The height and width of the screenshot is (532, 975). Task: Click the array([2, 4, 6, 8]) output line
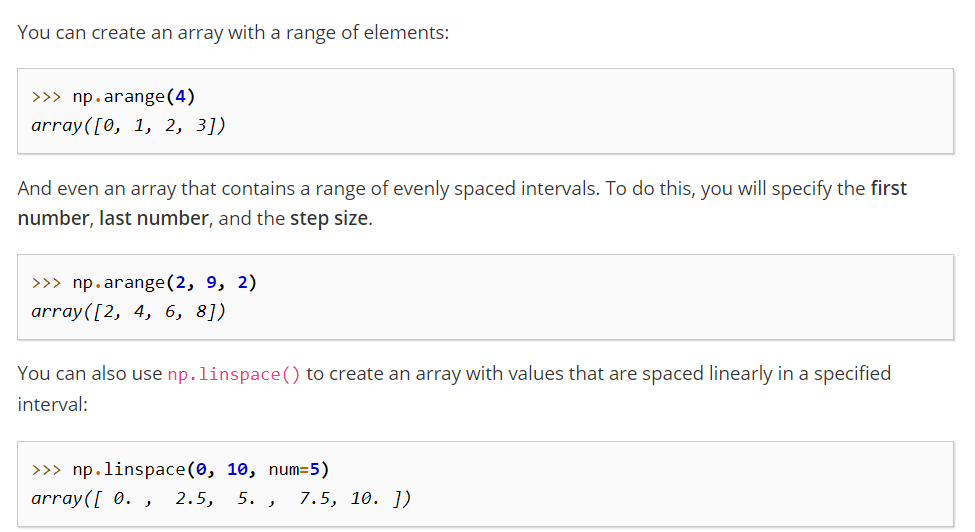[x=129, y=311]
